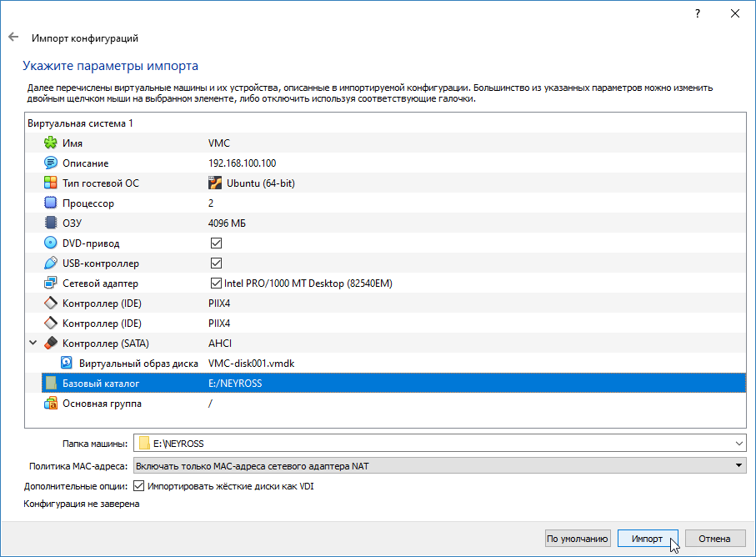This screenshot has height=557, width=756.
Task: Click the Description speech bubble icon
Action: [50, 163]
